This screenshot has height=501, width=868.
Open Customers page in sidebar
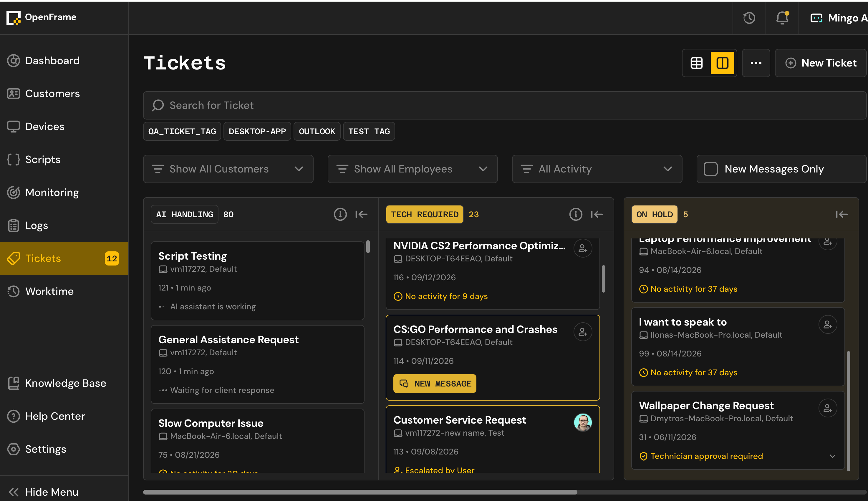tap(64, 94)
